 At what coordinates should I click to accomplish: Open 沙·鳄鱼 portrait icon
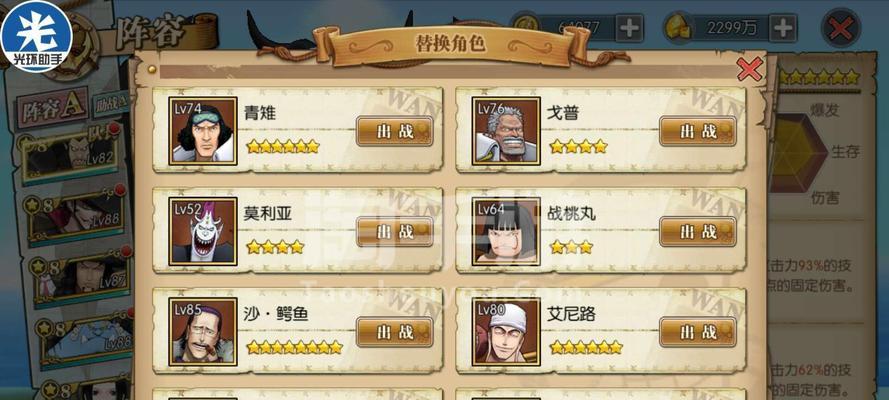202,332
